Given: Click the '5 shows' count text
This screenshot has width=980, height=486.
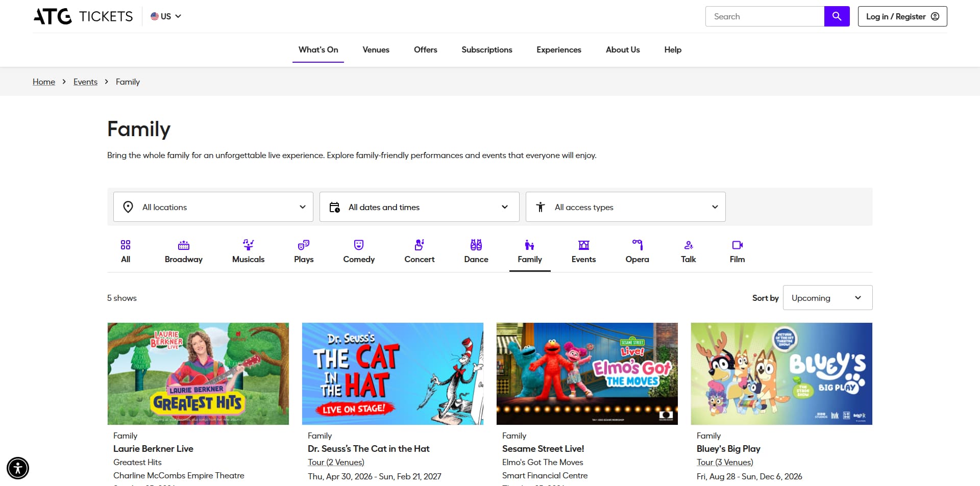Looking at the screenshot, I should (122, 298).
